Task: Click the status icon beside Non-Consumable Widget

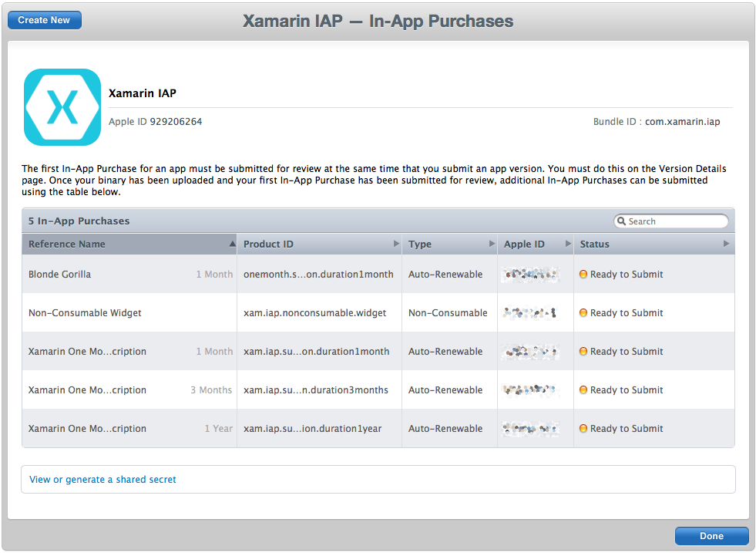Action: tap(583, 312)
